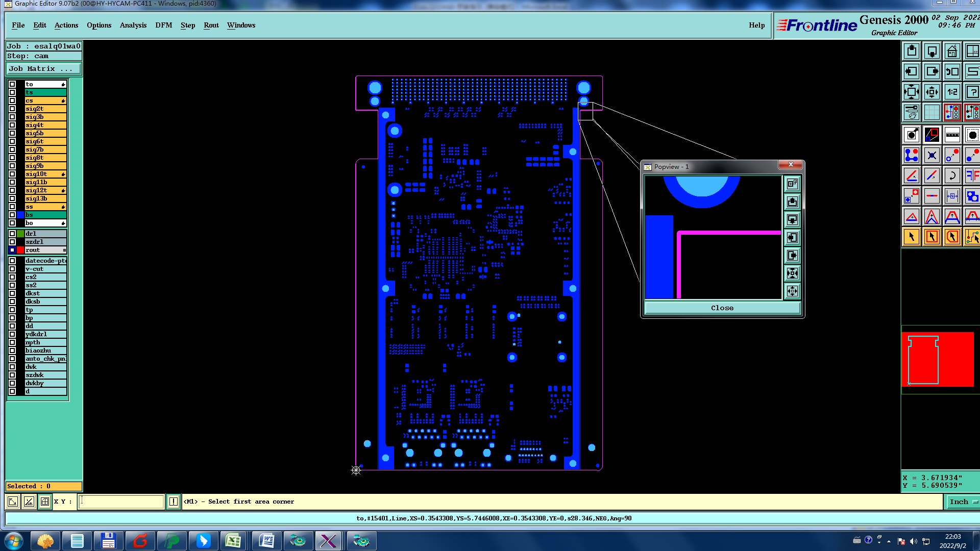Click the 1:2 zoom scale icon

[952, 92]
